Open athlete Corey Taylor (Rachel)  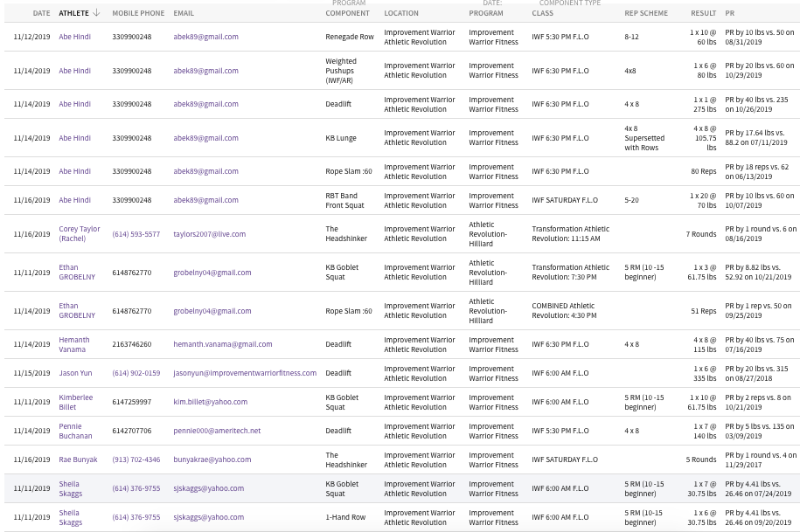click(x=79, y=234)
